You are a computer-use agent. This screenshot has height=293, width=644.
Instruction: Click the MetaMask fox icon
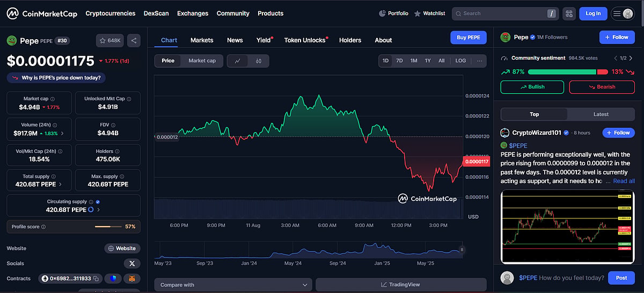pyautogui.click(x=132, y=279)
